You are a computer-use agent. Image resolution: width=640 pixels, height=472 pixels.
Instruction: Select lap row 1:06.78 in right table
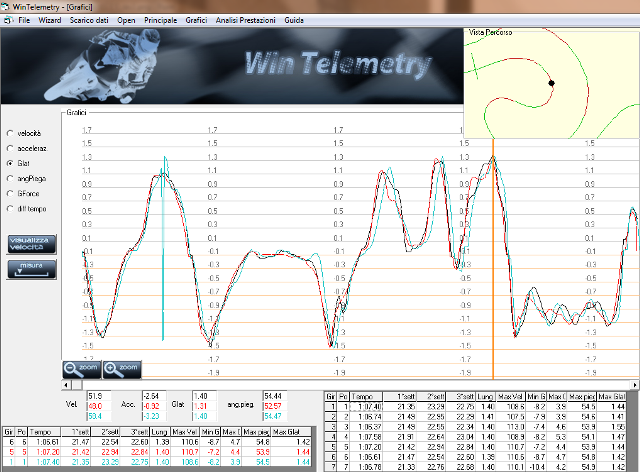[475, 467]
